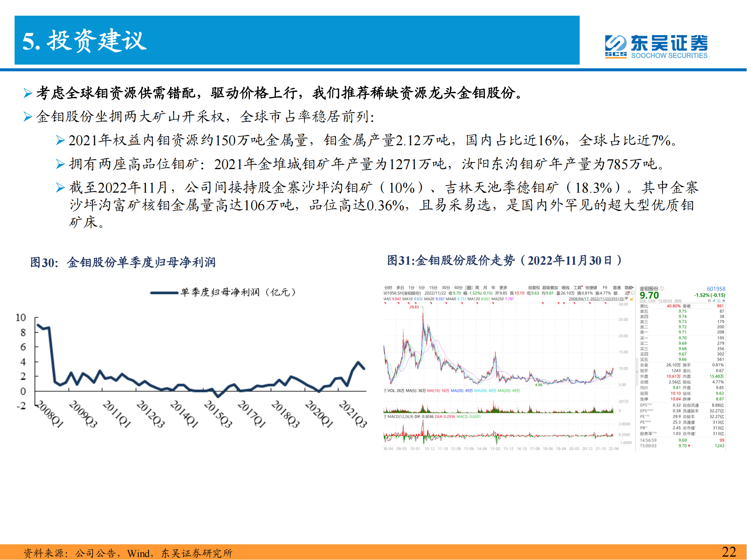747x560 pixels.
Task: Click the stock code 601958 link
Action: point(716,289)
